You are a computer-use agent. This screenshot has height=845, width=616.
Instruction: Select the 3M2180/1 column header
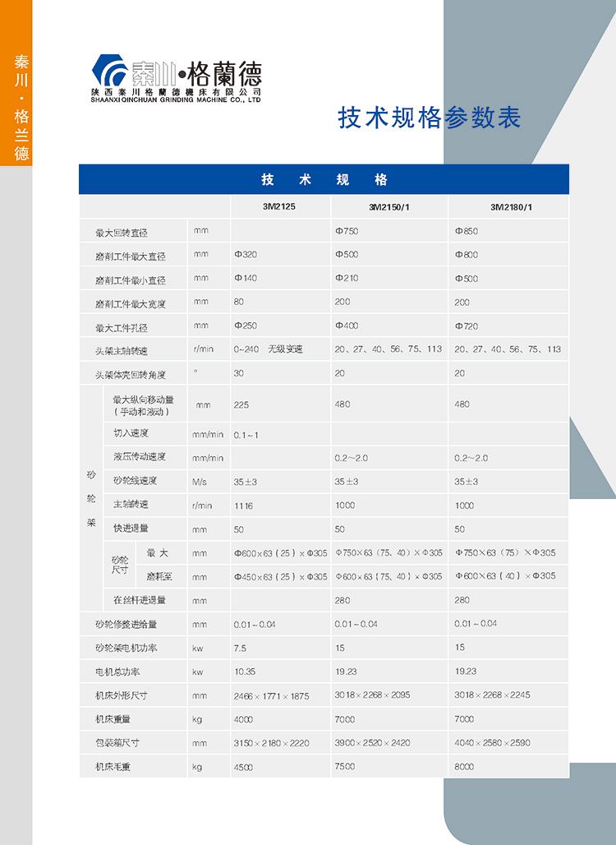tap(511, 207)
